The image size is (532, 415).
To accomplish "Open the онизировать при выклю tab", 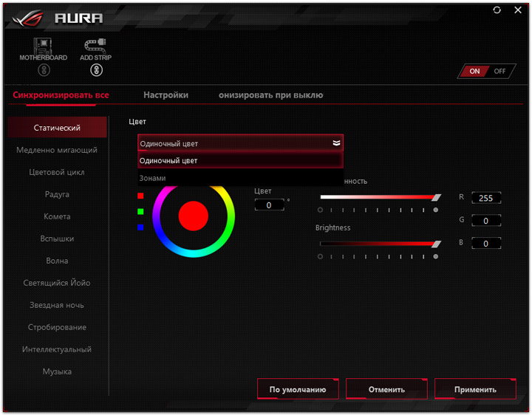I will tap(270, 95).
